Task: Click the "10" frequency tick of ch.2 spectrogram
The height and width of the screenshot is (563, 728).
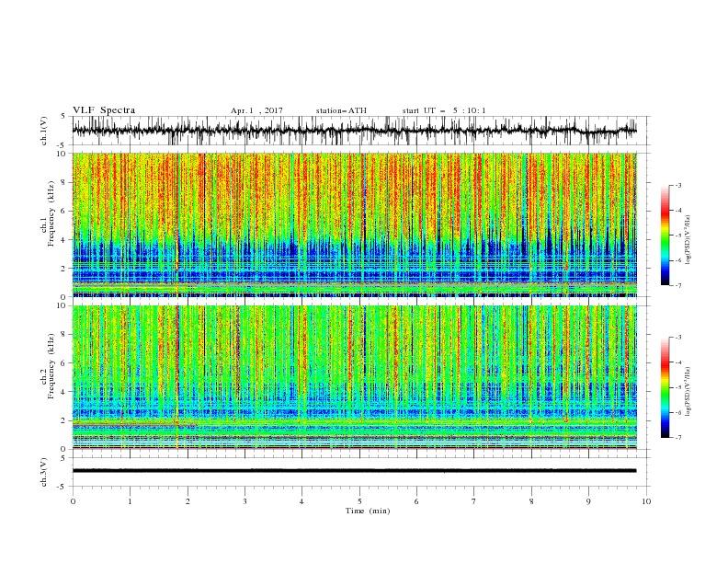Action: coord(63,305)
